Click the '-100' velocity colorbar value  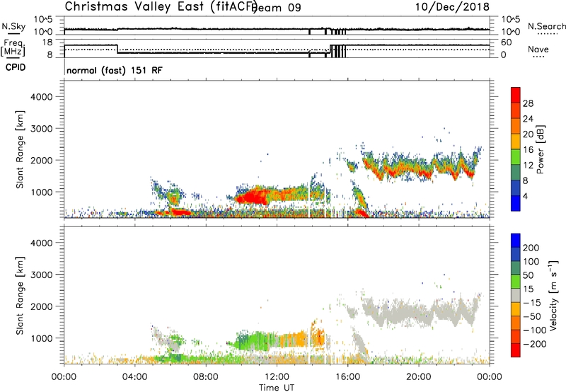(534, 330)
